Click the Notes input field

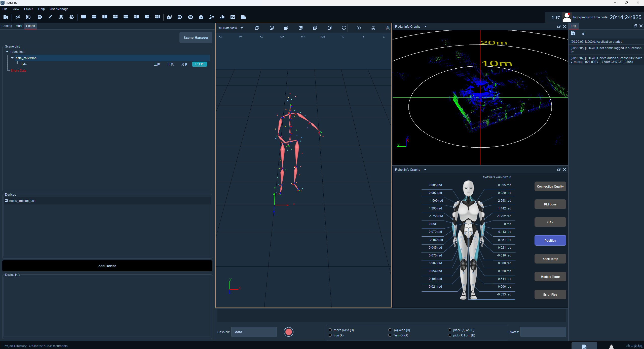coord(543,332)
